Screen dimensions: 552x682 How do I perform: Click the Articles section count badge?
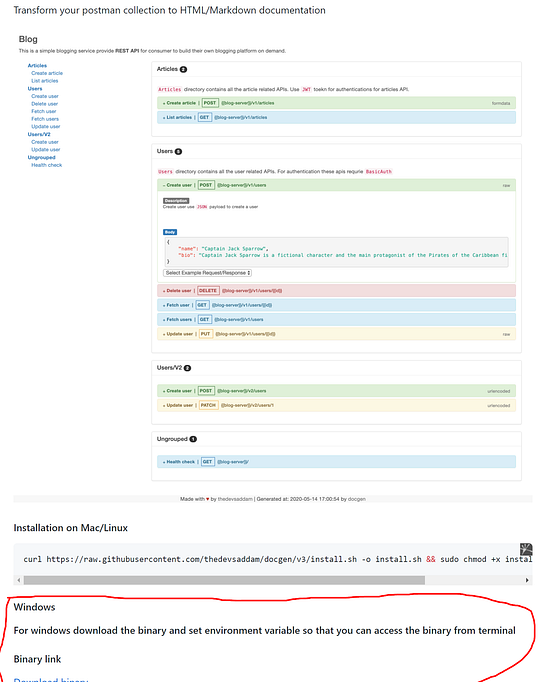tap(183, 70)
